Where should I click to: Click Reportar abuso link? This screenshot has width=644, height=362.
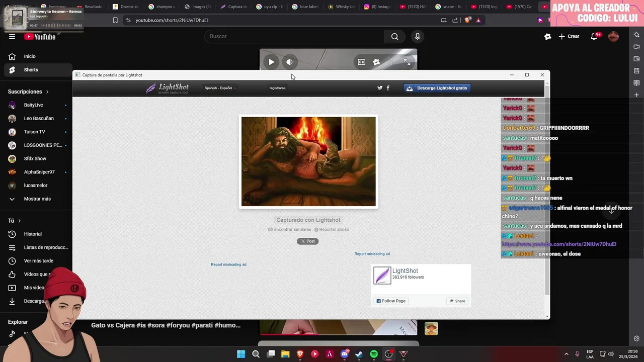click(x=332, y=230)
